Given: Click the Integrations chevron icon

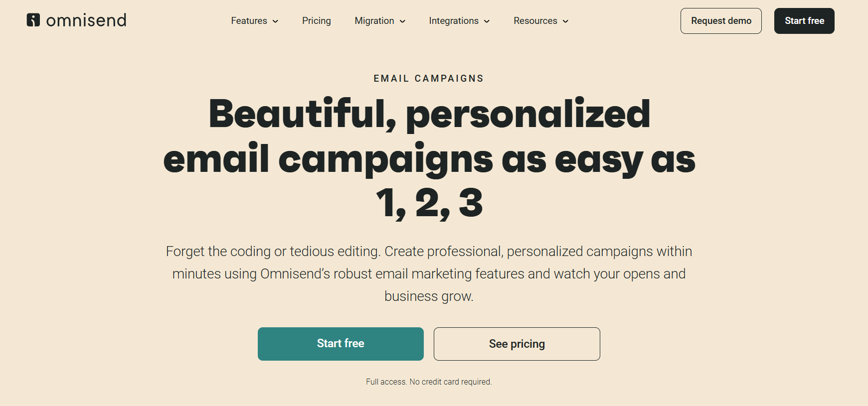Looking at the screenshot, I should pyautogui.click(x=486, y=21).
